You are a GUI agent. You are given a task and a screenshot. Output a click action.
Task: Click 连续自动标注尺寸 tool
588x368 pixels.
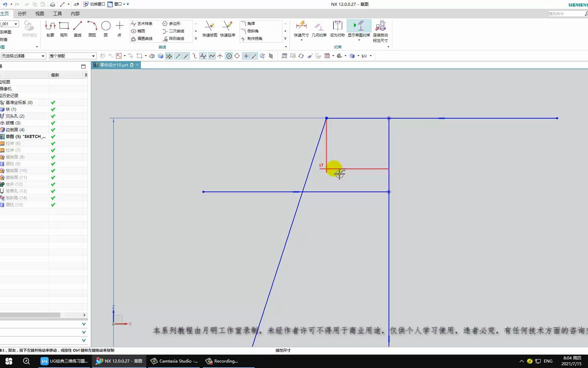(x=380, y=31)
